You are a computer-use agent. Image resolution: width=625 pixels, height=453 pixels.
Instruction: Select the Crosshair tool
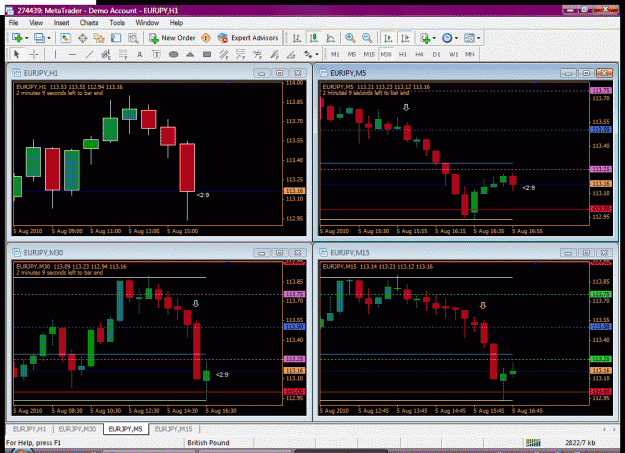[x=34, y=54]
